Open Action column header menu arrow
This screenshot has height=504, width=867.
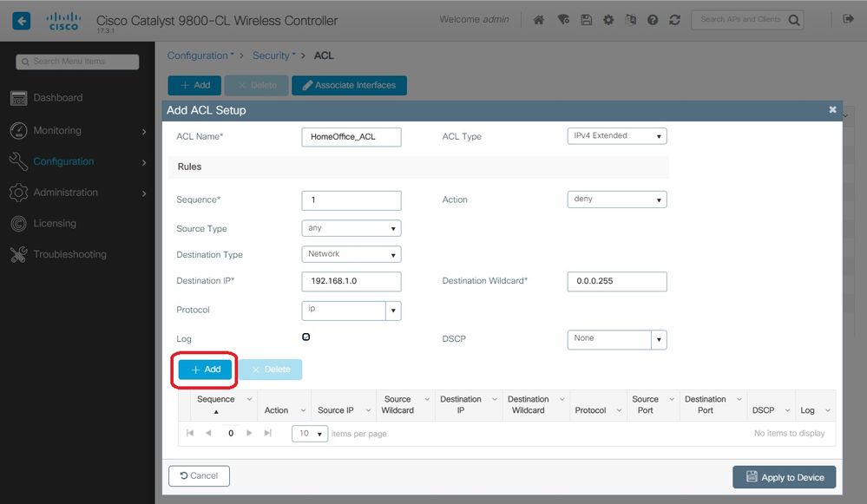point(303,410)
